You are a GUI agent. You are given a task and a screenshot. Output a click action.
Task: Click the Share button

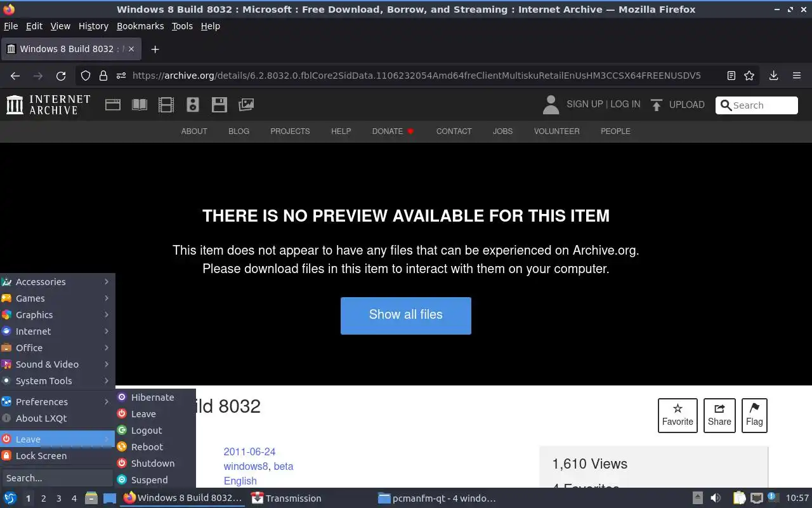(x=719, y=416)
